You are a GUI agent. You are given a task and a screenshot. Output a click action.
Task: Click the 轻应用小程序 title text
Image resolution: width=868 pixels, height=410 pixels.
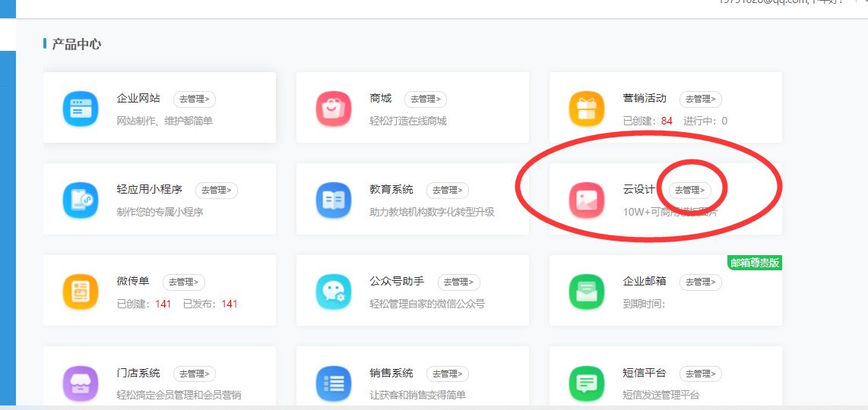[150, 190]
